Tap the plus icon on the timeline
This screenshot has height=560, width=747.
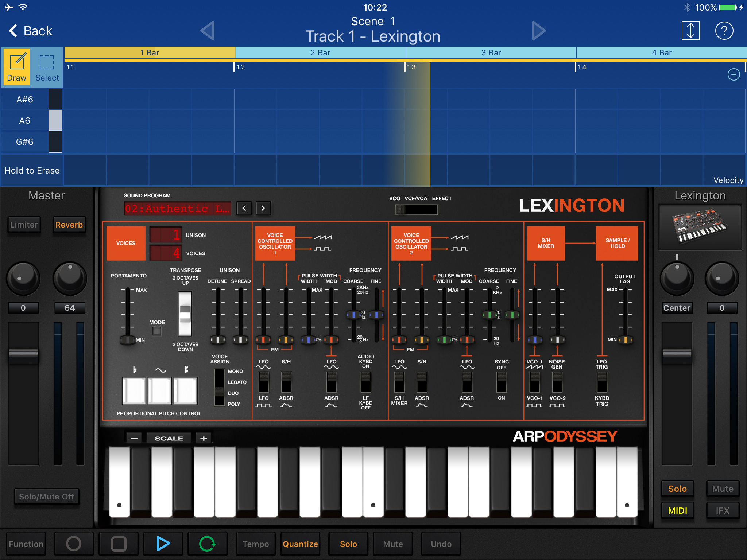pyautogui.click(x=733, y=74)
